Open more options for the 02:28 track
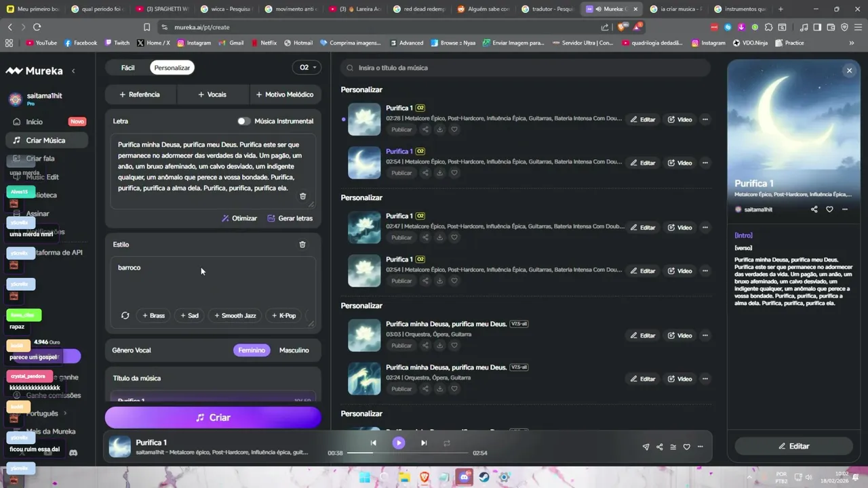Screen dimensions: 868x488 point(705,119)
